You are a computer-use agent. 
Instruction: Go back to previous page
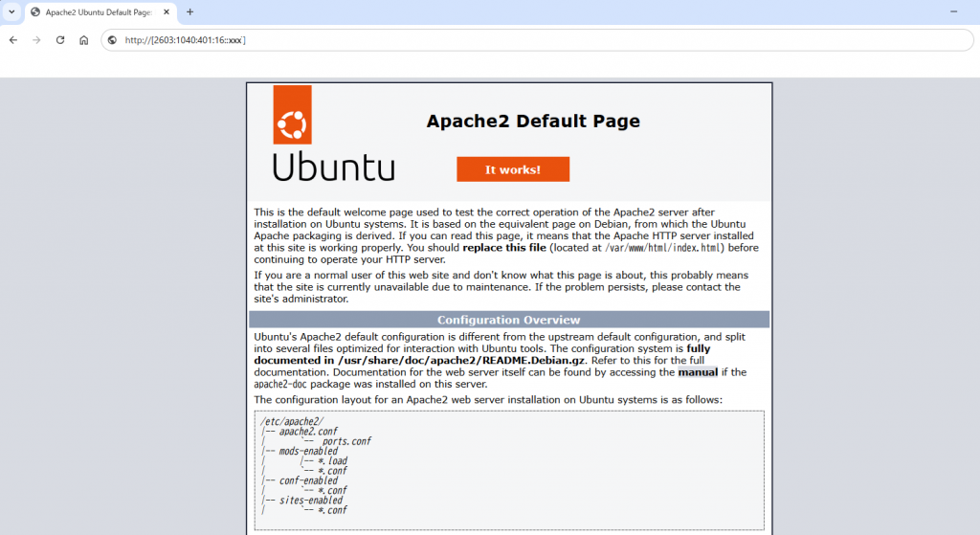tap(13, 40)
